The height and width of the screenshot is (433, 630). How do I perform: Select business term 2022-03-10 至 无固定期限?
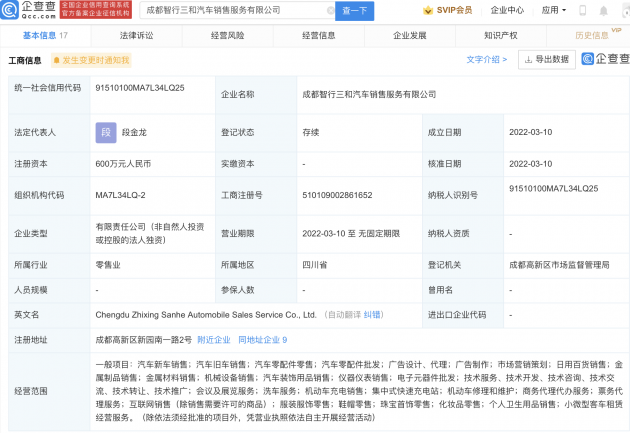(x=351, y=234)
